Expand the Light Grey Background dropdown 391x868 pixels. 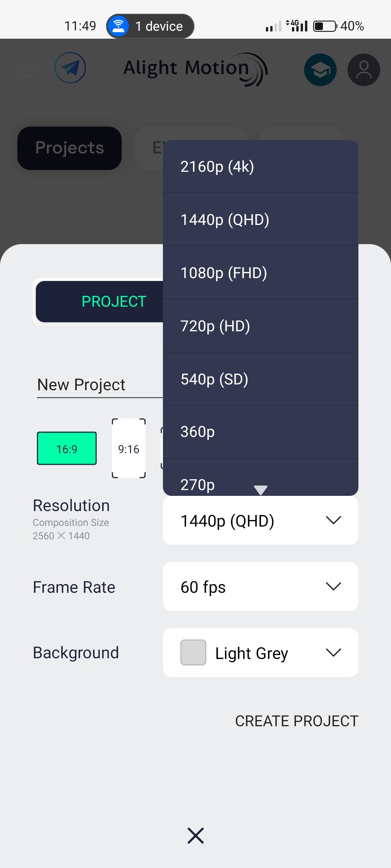click(x=261, y=653)
